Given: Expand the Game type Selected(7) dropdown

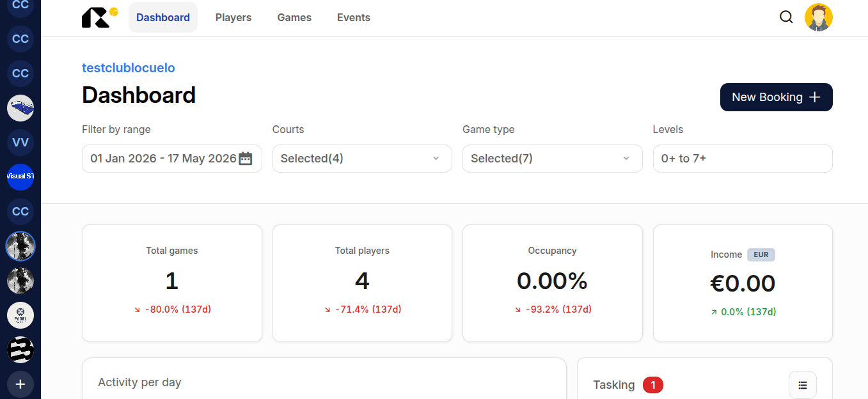Looking at the screenshot, I should 552,159.
